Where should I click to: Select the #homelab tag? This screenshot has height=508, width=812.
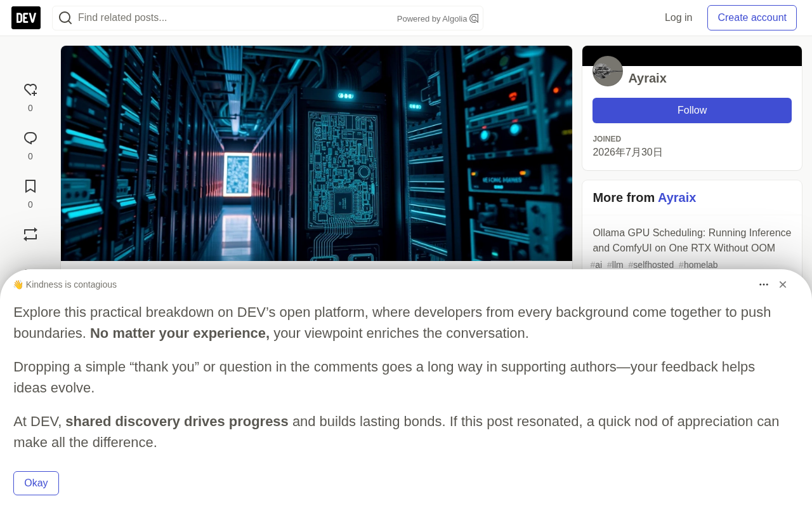[698, 265]
